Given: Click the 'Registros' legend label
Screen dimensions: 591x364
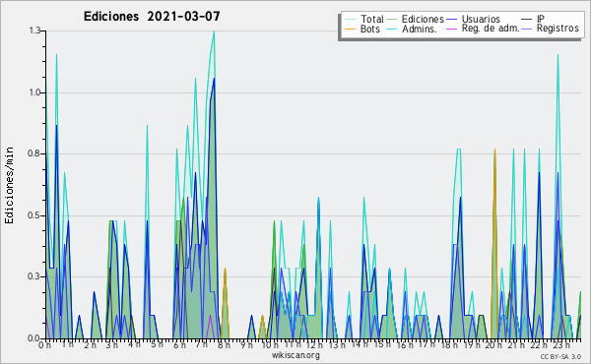Looking at the screenshot, I should tap(558, 29).
